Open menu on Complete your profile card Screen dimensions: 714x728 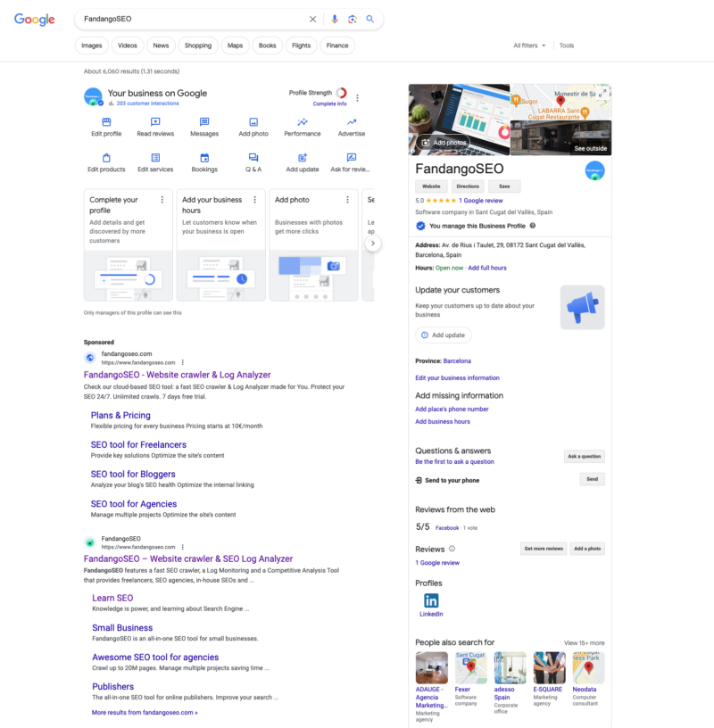(162, 200)
